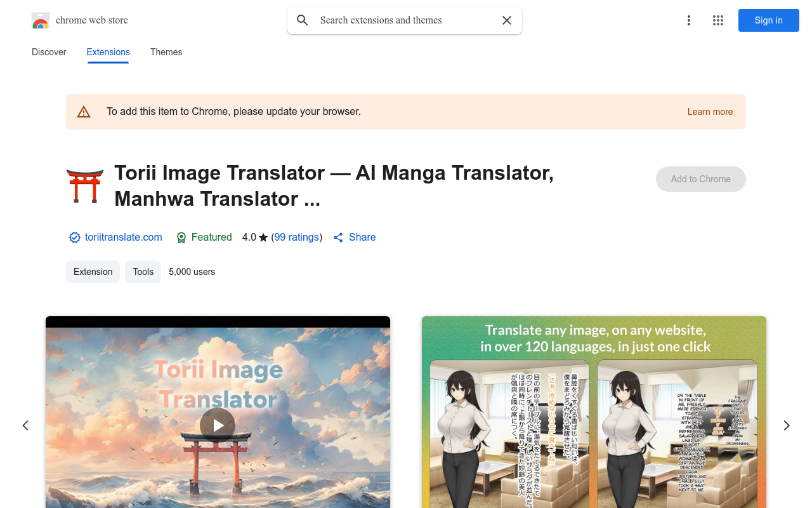Screen dimensions: 812x508
Task: Click the extension title heading
Action: pos(334,185)
